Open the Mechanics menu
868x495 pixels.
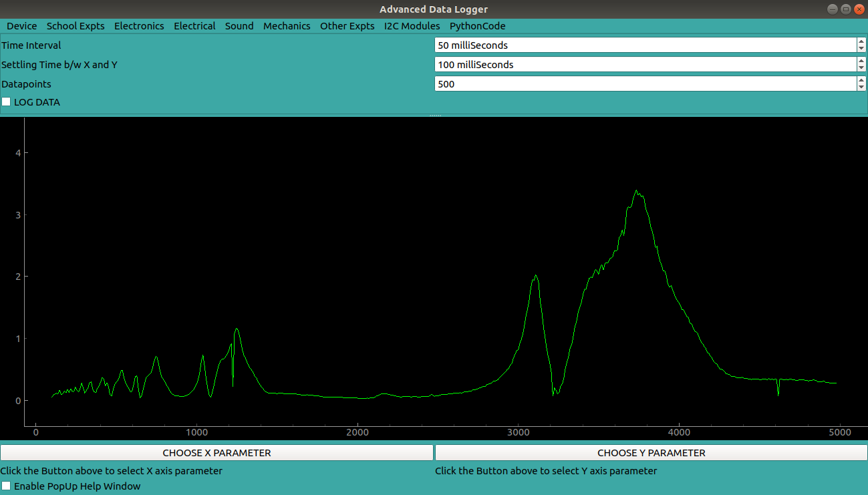tap(287, 26)
